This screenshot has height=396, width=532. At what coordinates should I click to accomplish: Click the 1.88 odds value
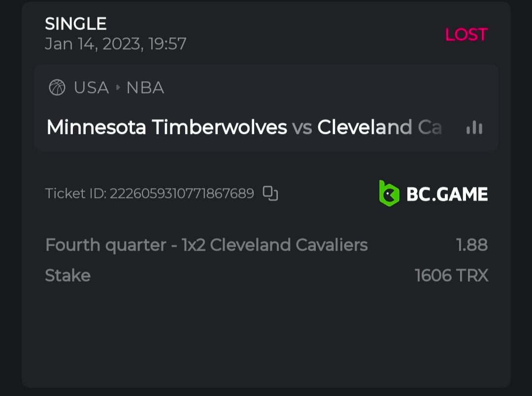472,245
